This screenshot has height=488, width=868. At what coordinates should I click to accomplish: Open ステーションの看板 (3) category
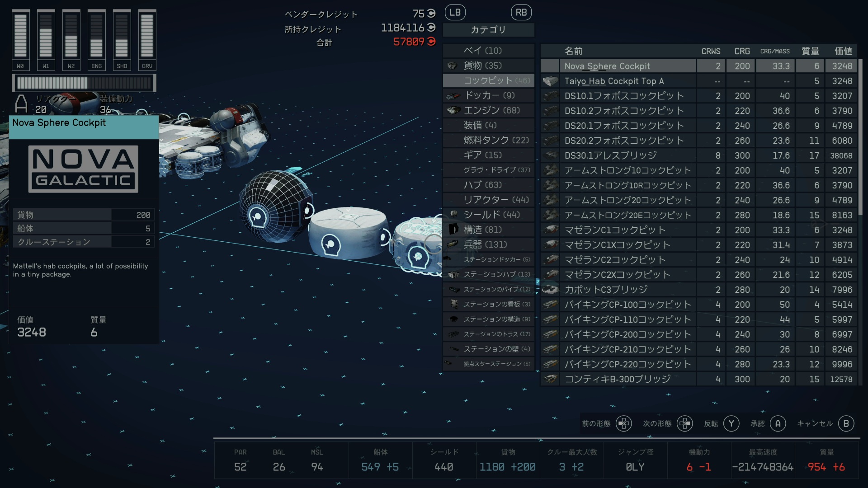489,304
